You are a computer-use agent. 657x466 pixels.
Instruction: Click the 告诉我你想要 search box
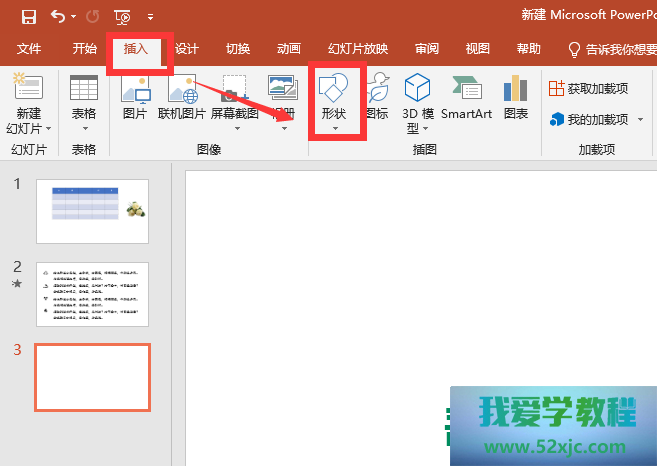pos(612,49)
